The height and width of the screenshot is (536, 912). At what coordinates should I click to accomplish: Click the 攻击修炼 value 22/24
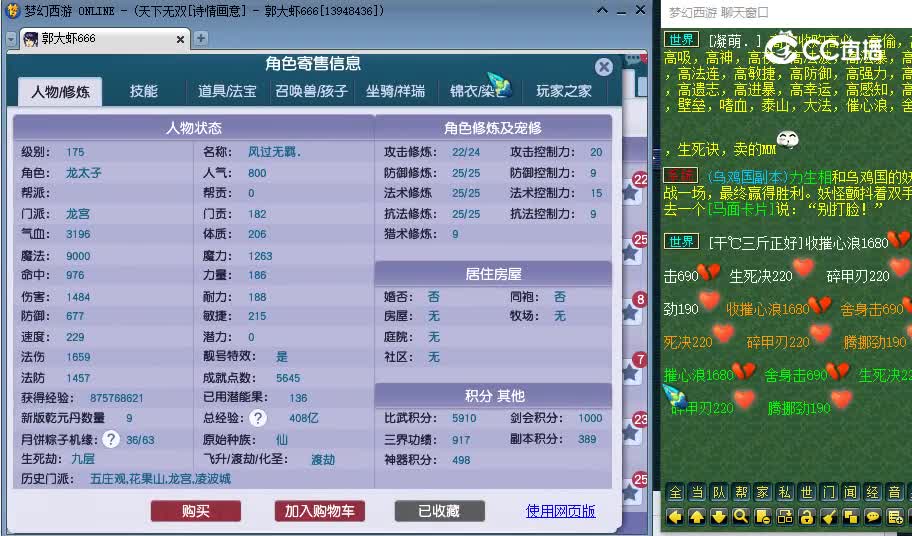pyautogui.click(x=466, y=152)
